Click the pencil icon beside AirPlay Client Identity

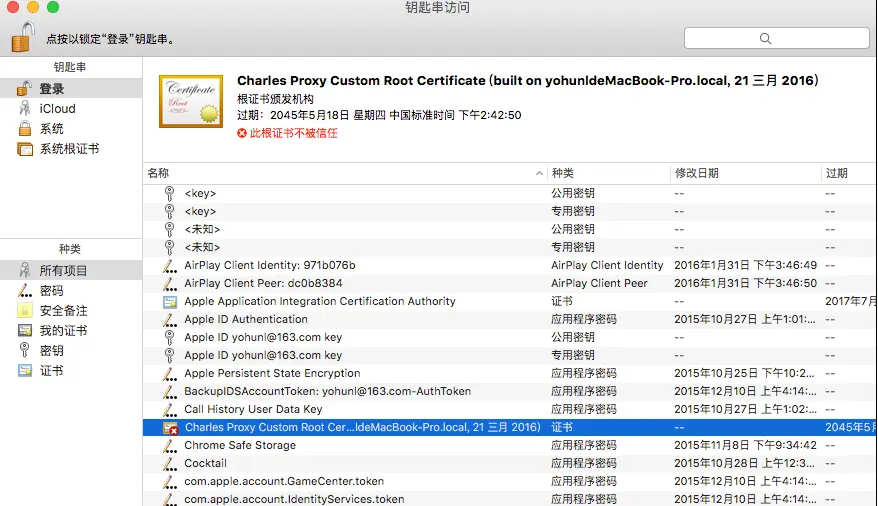(x=170, y=265)
